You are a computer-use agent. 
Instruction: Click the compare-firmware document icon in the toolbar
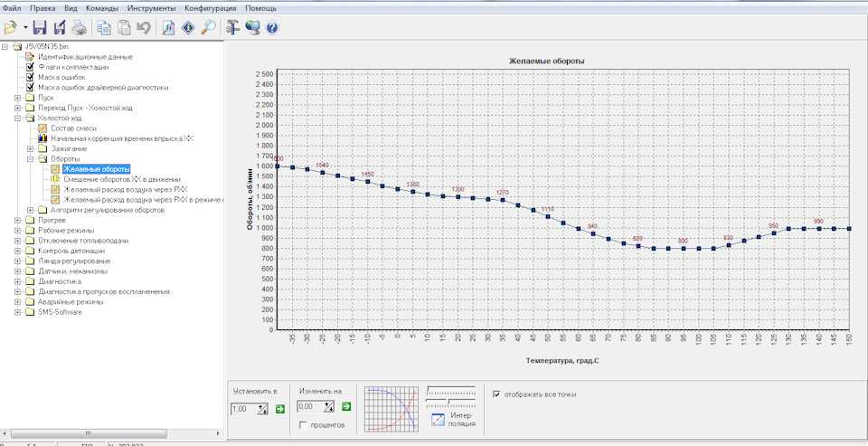(x=168, y=28)
